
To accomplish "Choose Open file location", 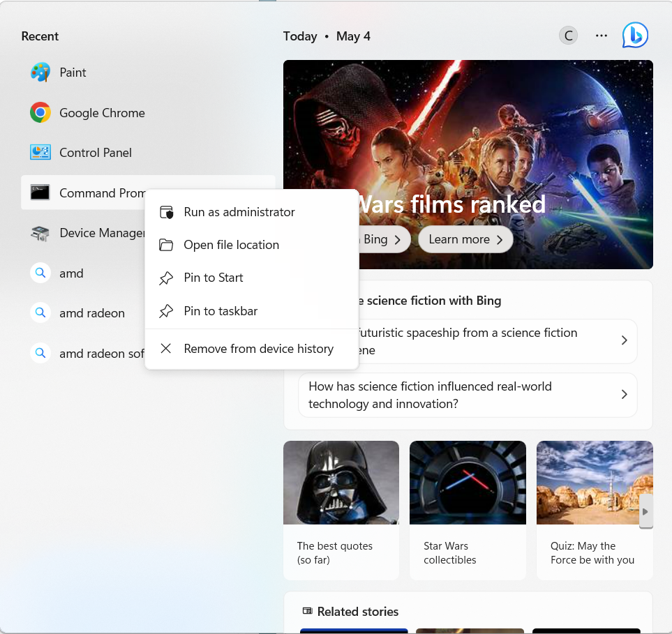I will click(x=231, y=245).
